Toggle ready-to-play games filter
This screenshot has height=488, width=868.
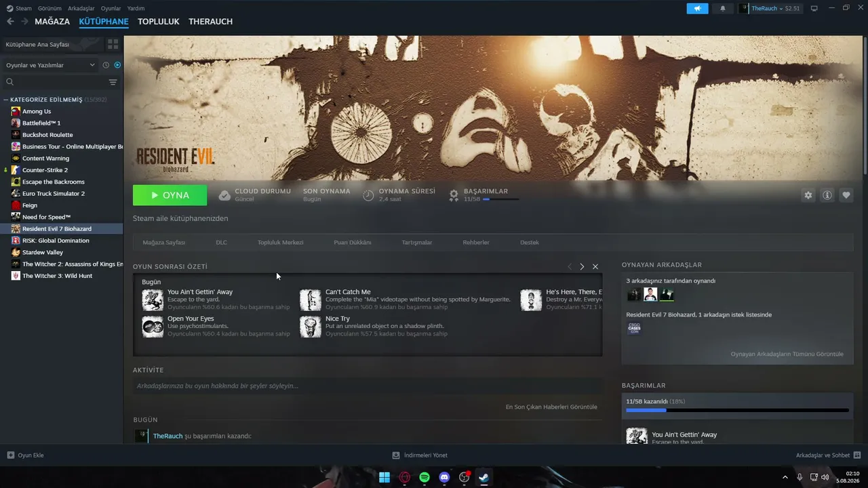117,65
